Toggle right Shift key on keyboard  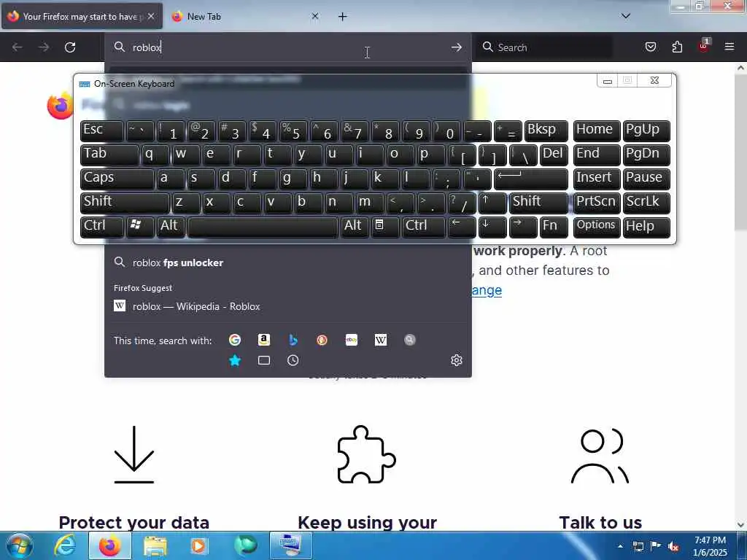538,203
